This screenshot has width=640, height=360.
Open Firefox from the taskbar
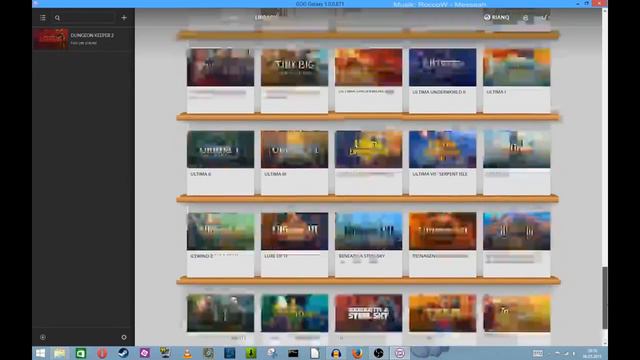[x=357, y=353]
